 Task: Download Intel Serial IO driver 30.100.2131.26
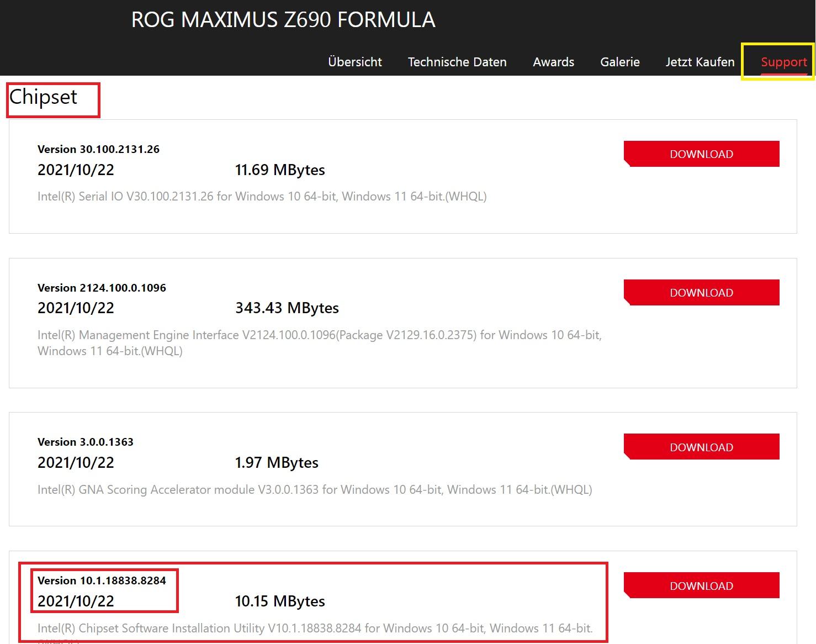pyautogui.click(x=701, y=154)
